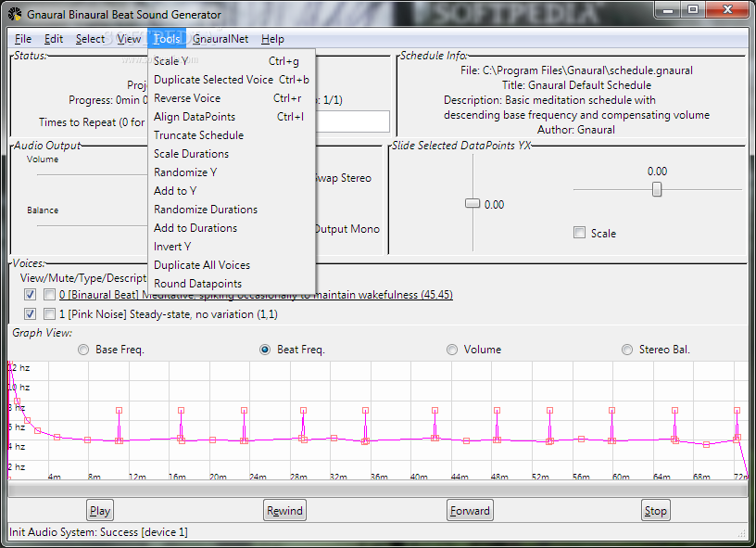Click the schedule progress bar below graph
Image resolution: width=756 pixels, height=548 pixels.
click(x=377, y=491)
